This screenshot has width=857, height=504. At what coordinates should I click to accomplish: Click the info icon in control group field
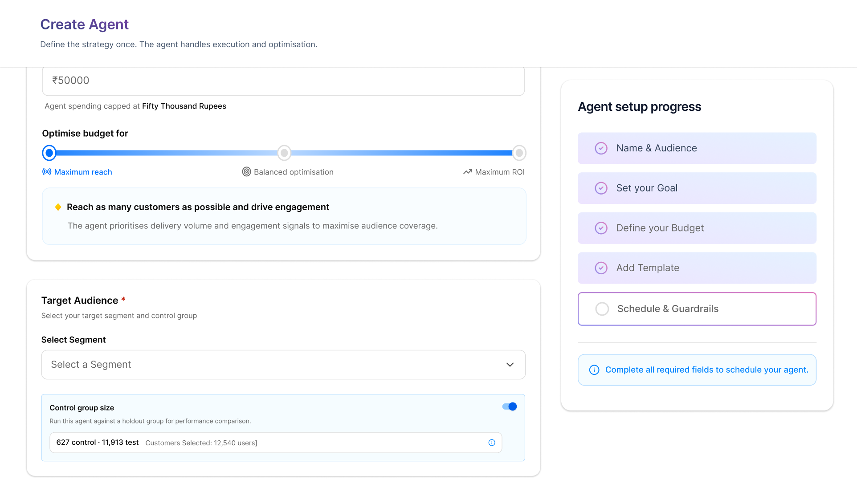coord(492,443)
